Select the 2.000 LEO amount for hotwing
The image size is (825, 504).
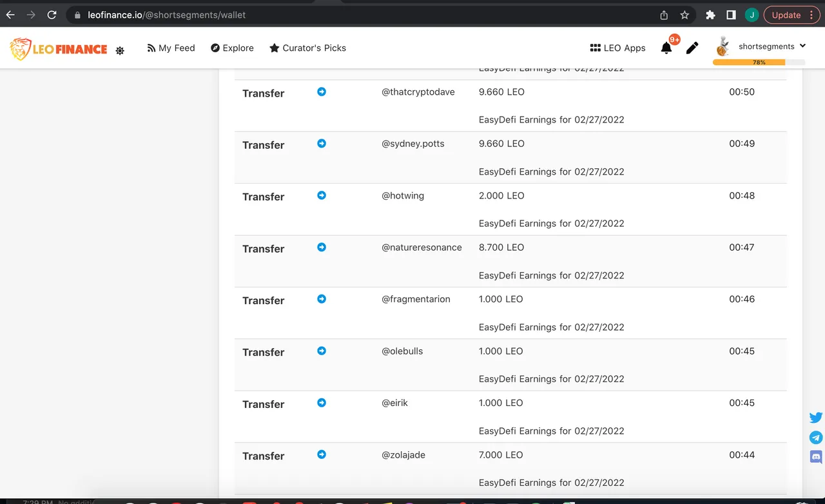pyautogui.click(x=501, y=195)
